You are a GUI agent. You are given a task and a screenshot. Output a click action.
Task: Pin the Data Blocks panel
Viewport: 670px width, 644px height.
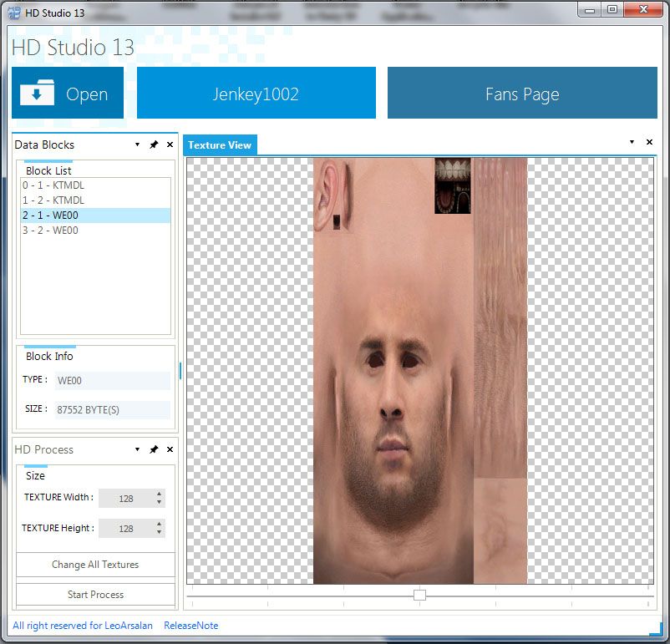tap(154, 145)
